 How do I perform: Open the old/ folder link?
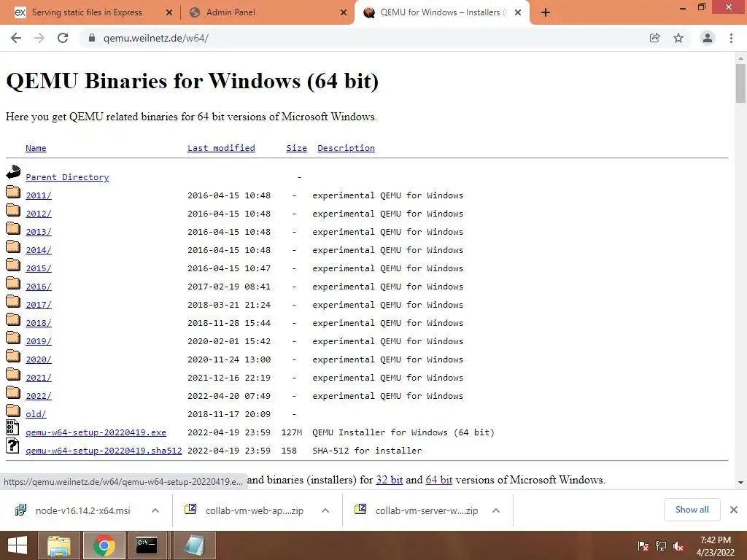click(x=36, y=414)
